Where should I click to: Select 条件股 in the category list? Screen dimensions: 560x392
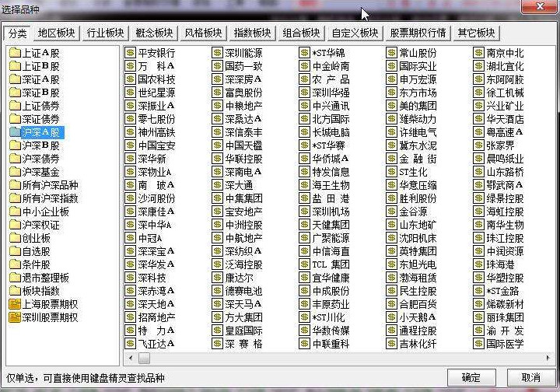point(36,264)
